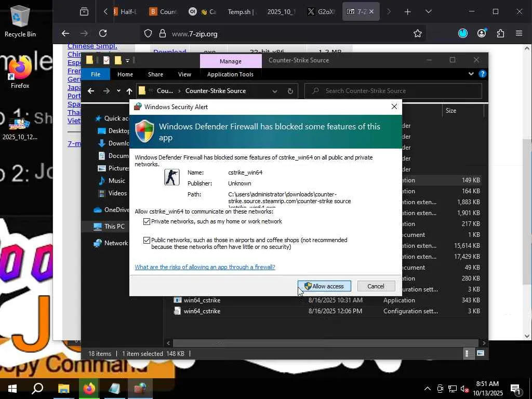532x399 pixels.
Task: Open Desktop in navigation pane
Action: point(113,131)
